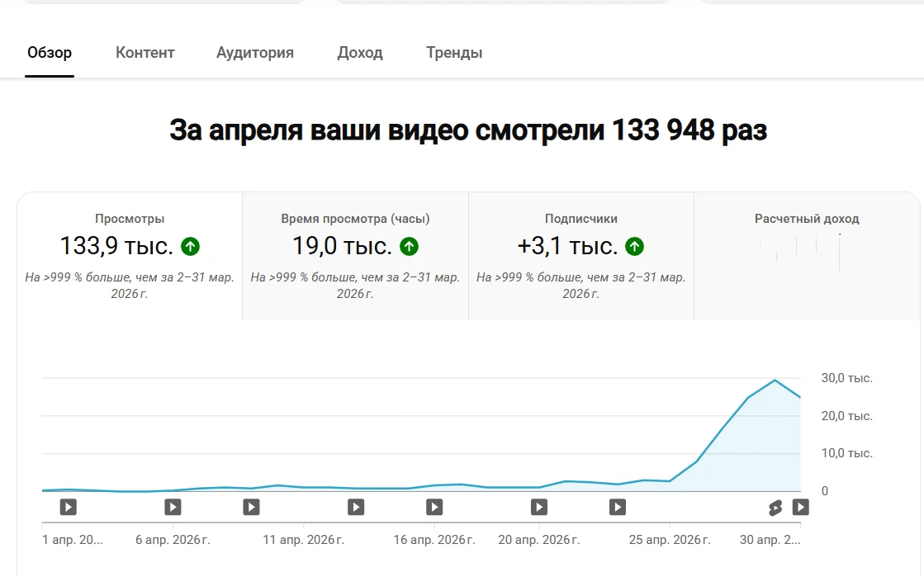Click the 11 апр. 2026 г. date label
924x577 pixels.
304,540
